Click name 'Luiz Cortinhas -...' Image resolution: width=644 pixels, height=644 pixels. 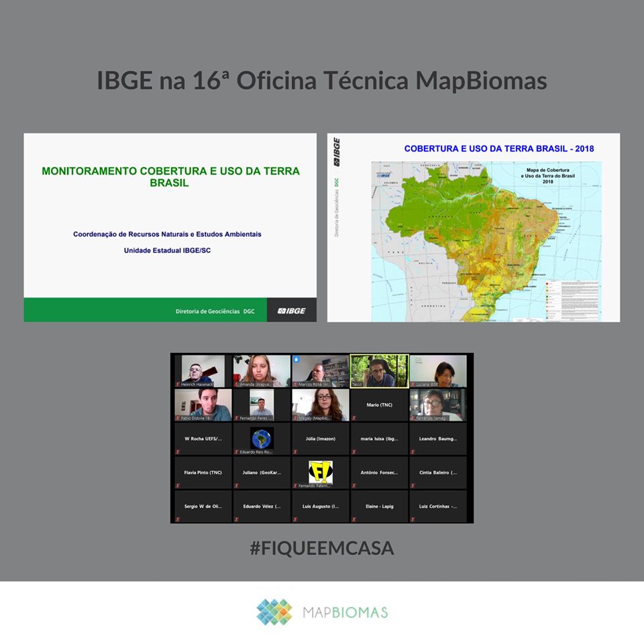(x=438, y=506)
